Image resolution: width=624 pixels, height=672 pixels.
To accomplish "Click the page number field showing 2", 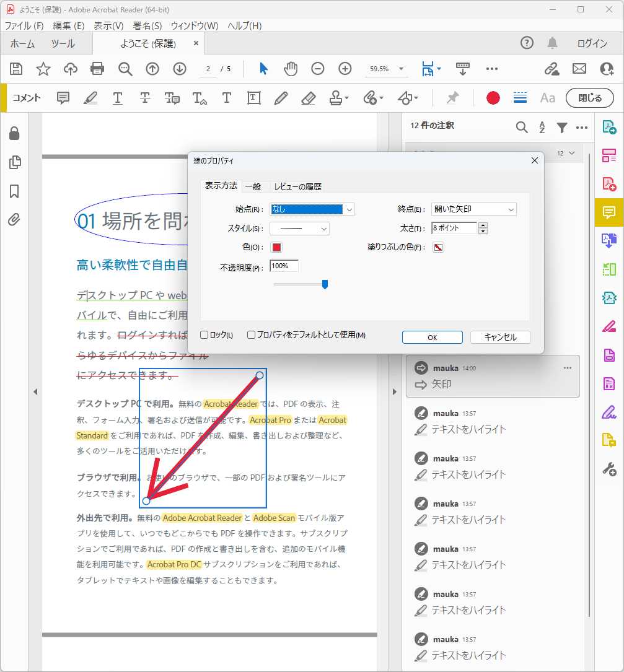I will [208, 69].
